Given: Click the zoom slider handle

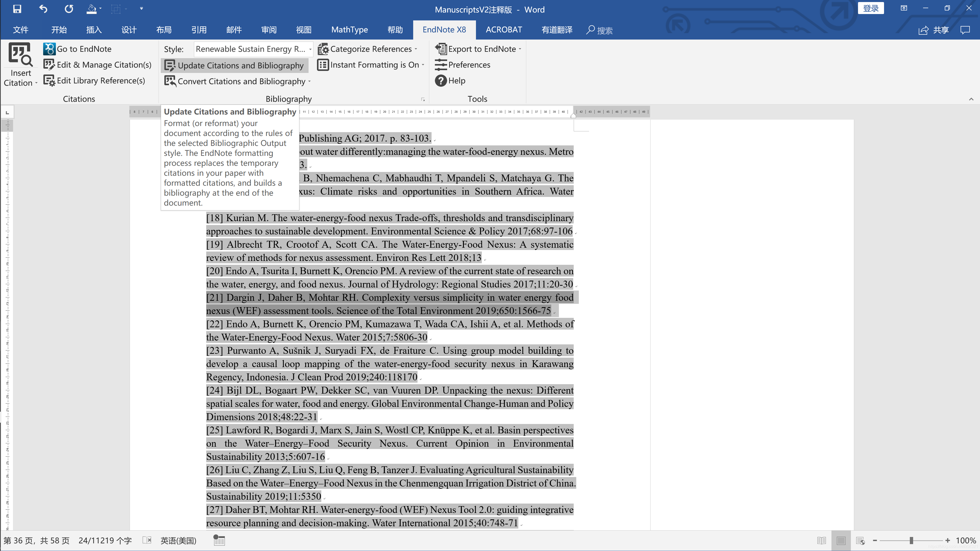Looking at the screenshot, I should [912, 540].
